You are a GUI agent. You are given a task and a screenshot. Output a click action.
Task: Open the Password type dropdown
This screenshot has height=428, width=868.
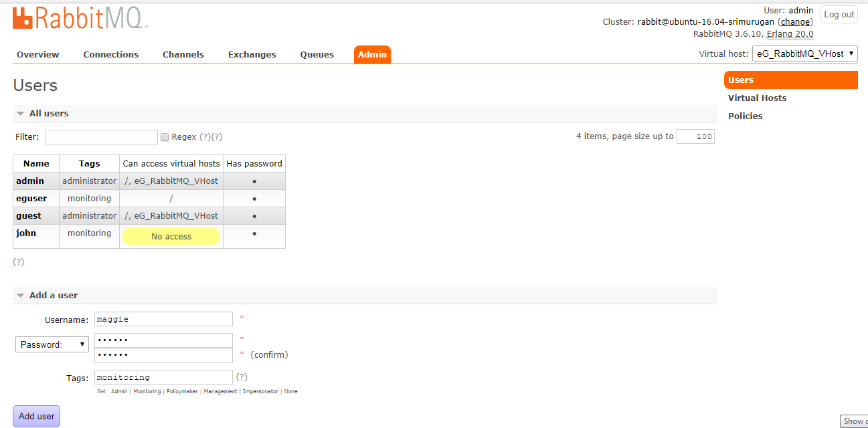(x=52, y=344)
